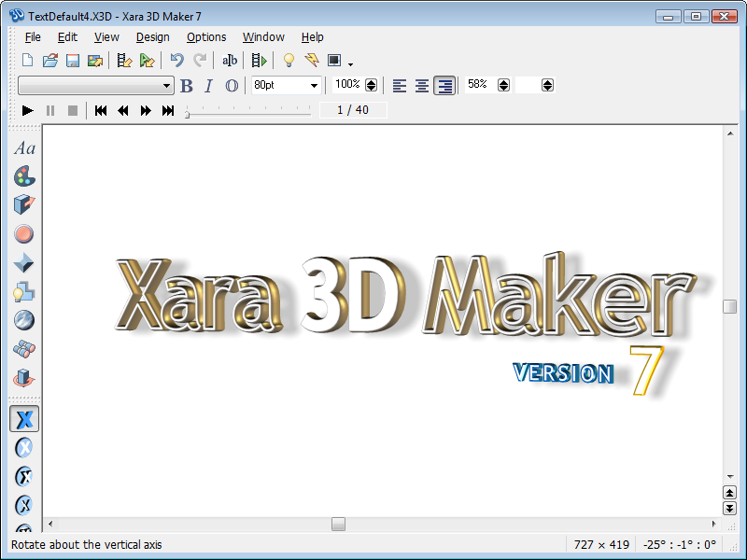Click the undo button on toolbar
This screenshot has width=747, height=560.
click(177, 60)
